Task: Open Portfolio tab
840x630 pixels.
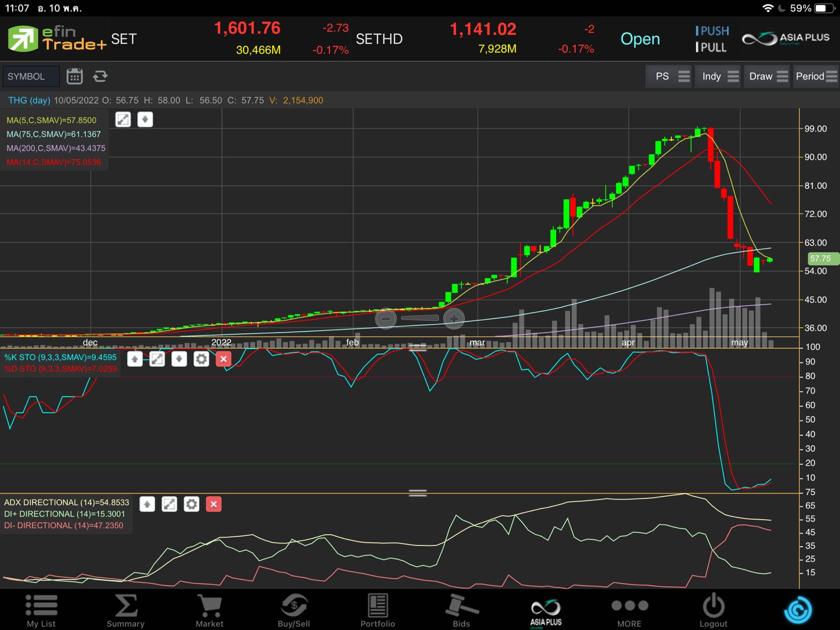Action: pyautogui.click(x=377, y=610)
